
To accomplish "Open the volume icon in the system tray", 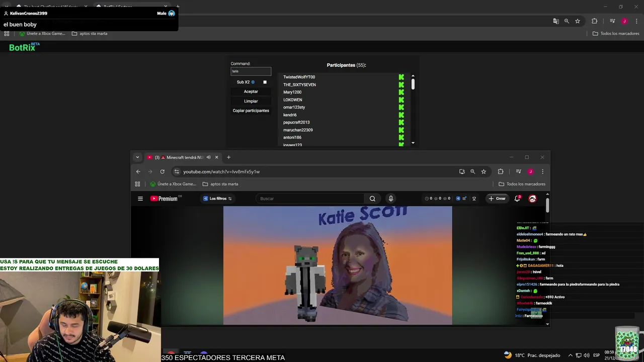I will (x=587, y=355).
